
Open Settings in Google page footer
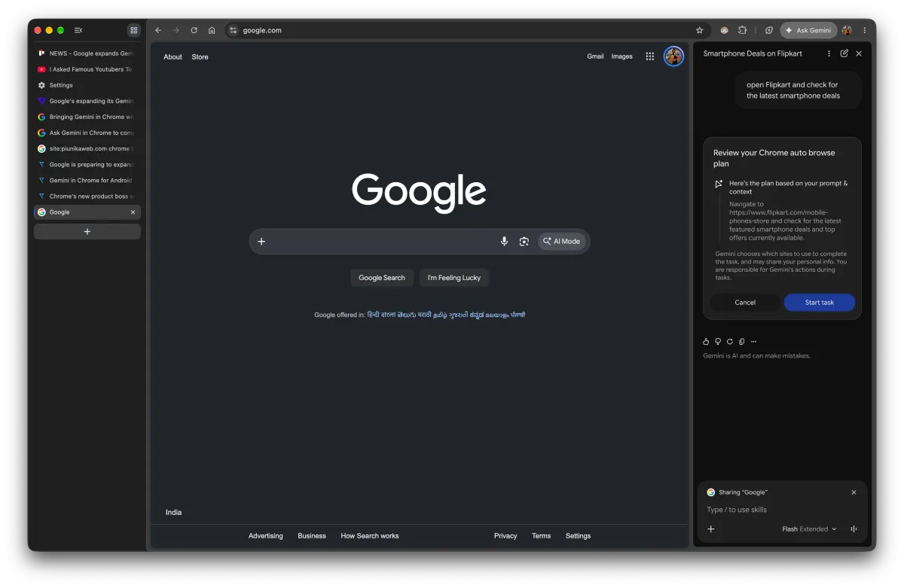579,536
